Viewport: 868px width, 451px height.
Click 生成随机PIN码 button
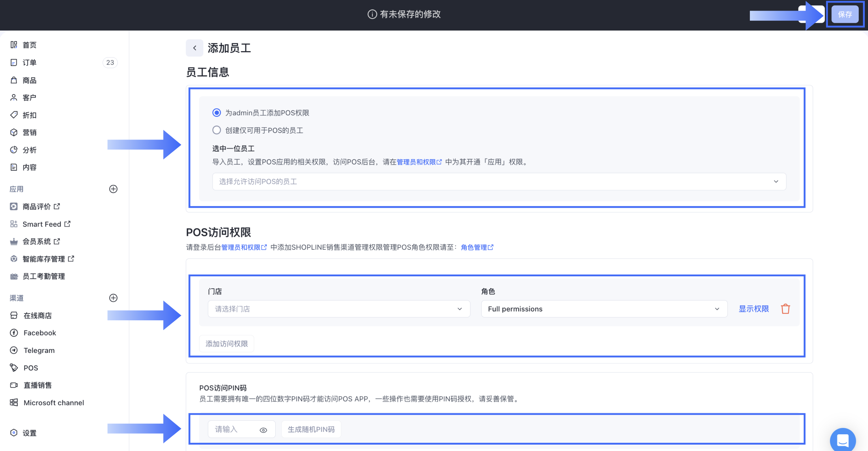(311, 429)
